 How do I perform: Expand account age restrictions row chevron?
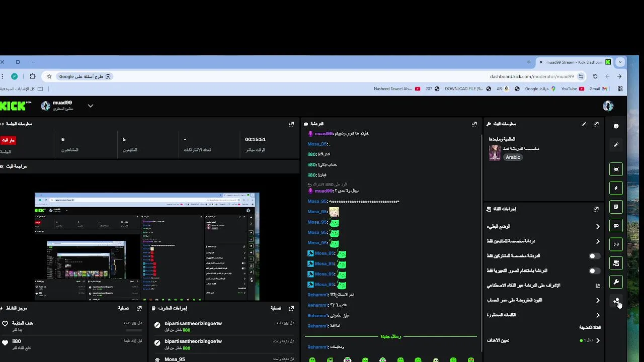[x=598, y=300]
